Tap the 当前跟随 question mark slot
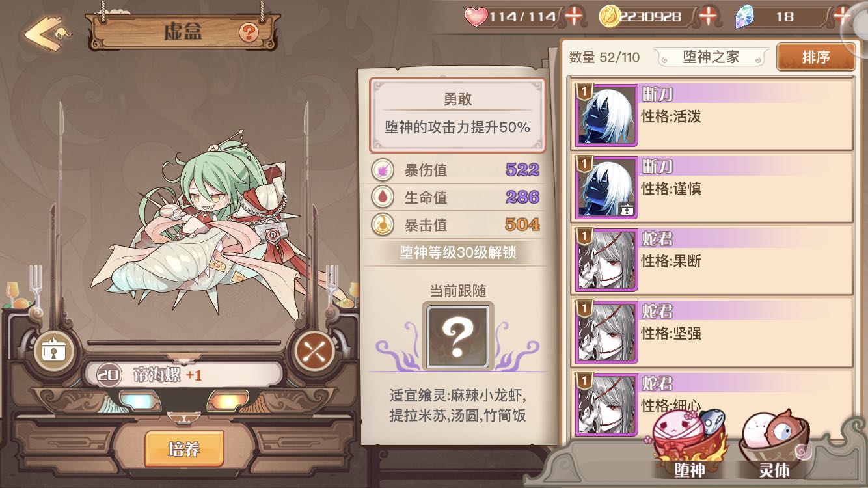The image size is (868, 488). (x=458, y=335)
